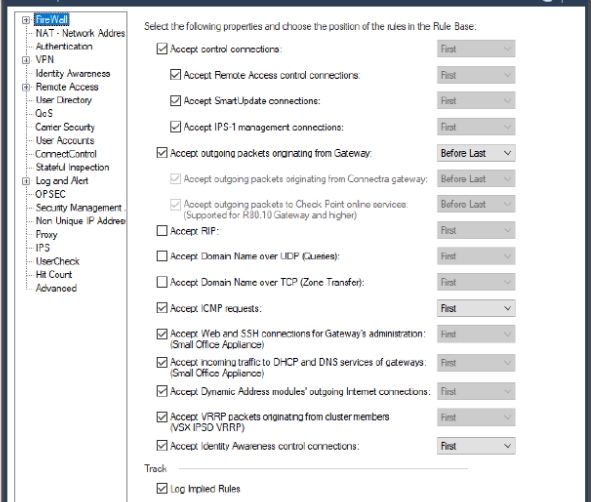Expand the FireWall tree node
The image size is (591, 502).
(x=26, y=20)
